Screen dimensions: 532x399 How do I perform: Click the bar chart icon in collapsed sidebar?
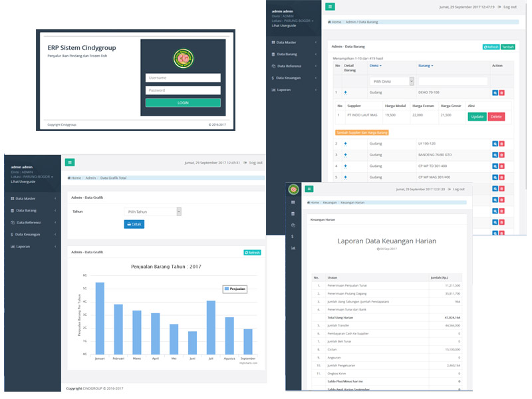tap(293, 248)
